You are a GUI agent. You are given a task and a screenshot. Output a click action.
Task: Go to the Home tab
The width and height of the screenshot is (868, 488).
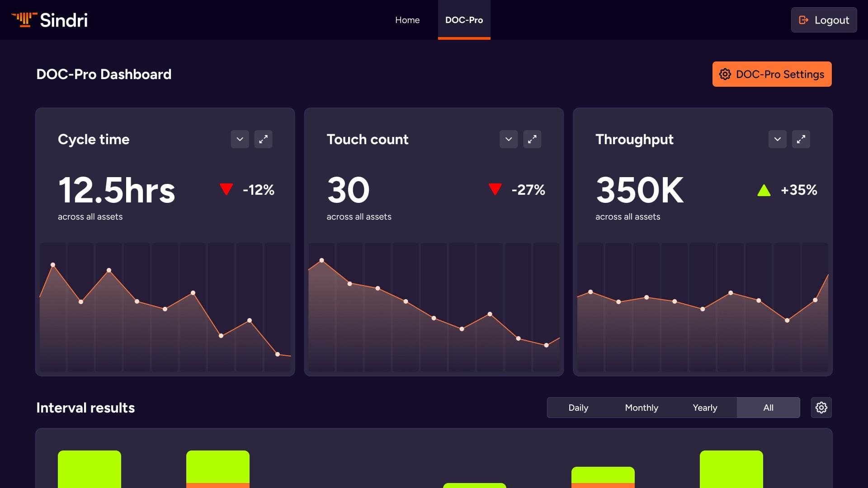(407, 20)
